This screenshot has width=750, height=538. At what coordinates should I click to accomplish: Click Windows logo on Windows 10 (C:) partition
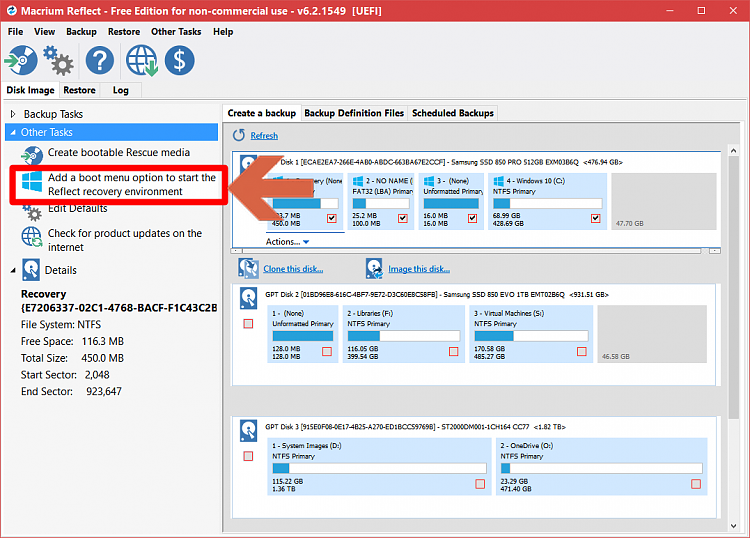[498, 181]
